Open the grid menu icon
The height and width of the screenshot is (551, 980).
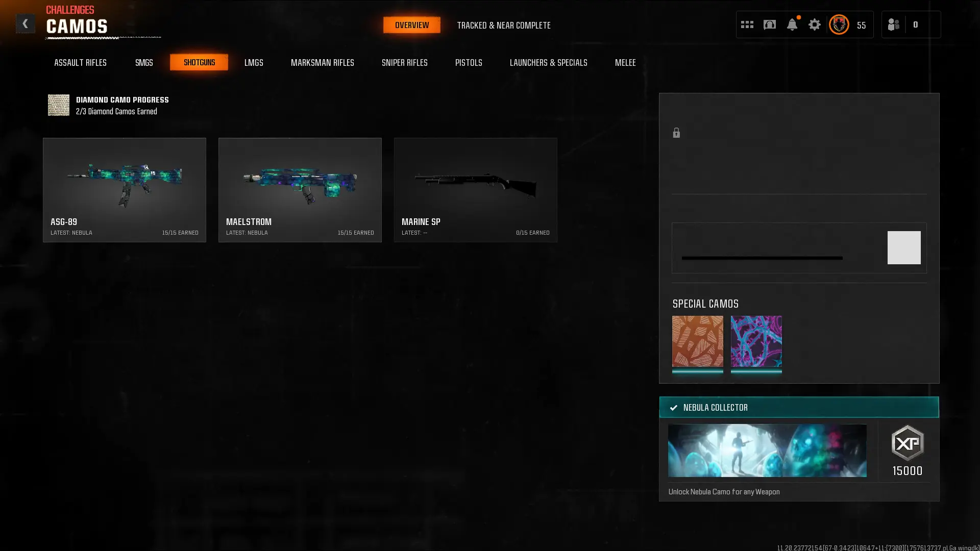pyautogui.click(x=747, y=24)
